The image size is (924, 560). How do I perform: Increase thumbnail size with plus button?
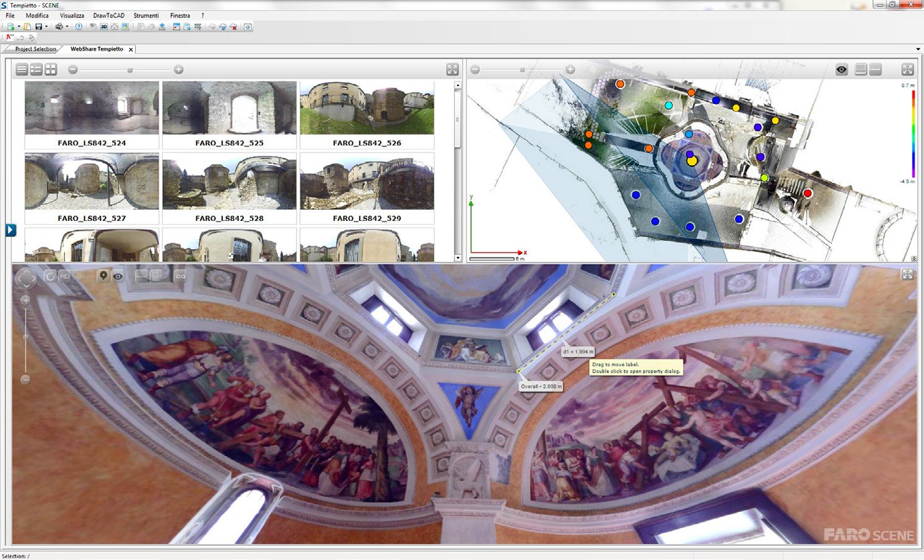178,70
